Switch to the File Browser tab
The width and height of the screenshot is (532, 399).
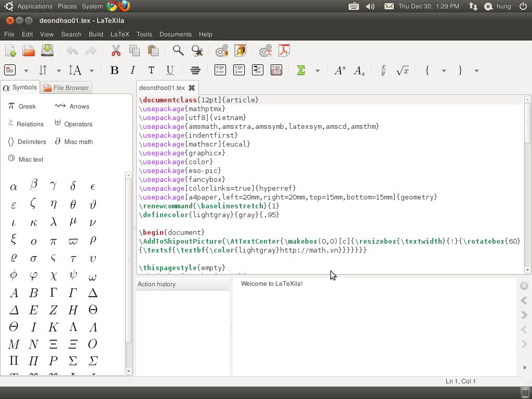pyautogui.click(x=66, y=87)
